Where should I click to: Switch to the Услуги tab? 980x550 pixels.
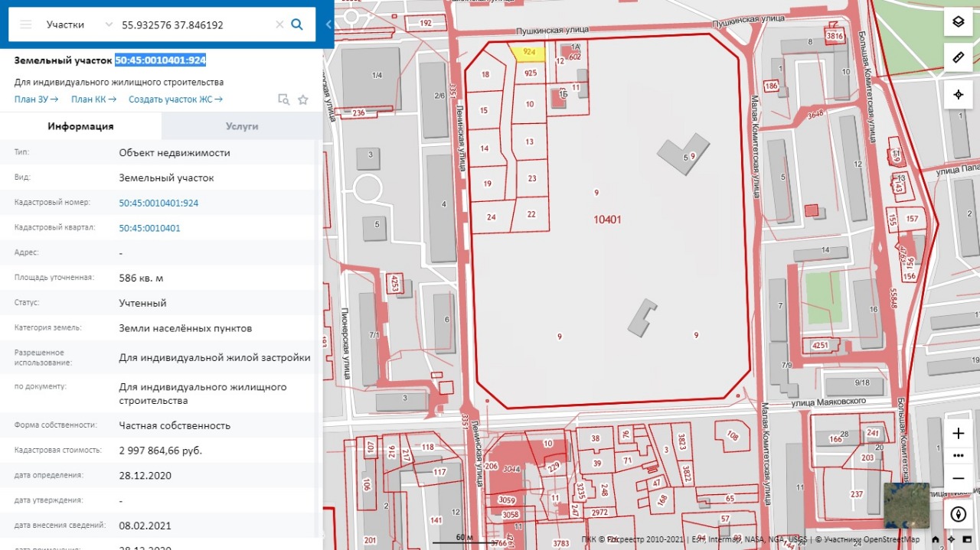(x=242, y=126)
